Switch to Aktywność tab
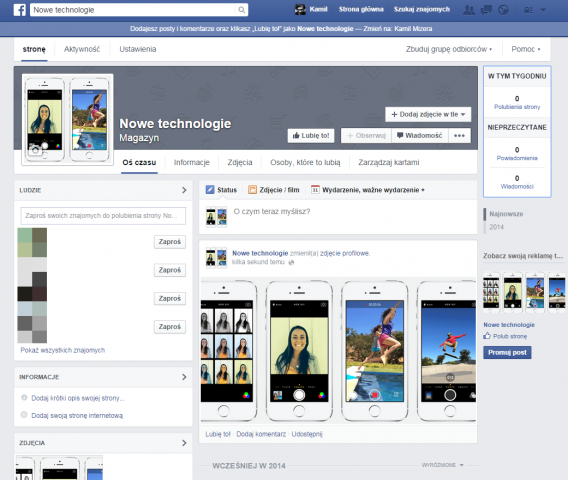Screen dimensions: 568x480 tap(82, 49)
